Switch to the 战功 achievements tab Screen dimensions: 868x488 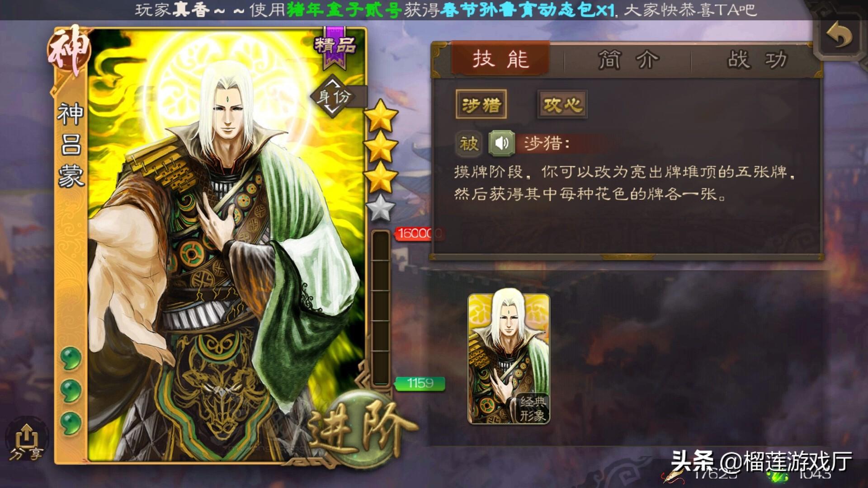(757, 60)
